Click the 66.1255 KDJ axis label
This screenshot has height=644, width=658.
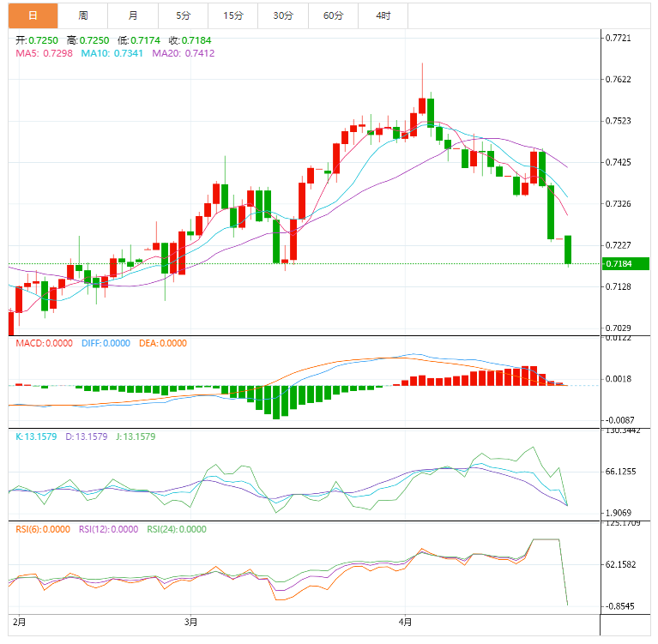(620, 472)
